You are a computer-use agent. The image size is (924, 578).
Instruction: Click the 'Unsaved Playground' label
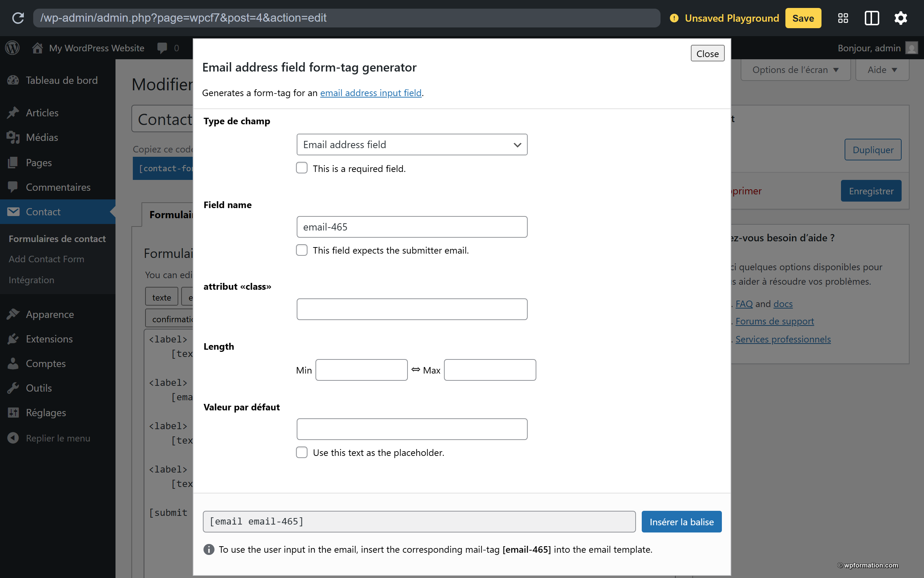(732, 18)
